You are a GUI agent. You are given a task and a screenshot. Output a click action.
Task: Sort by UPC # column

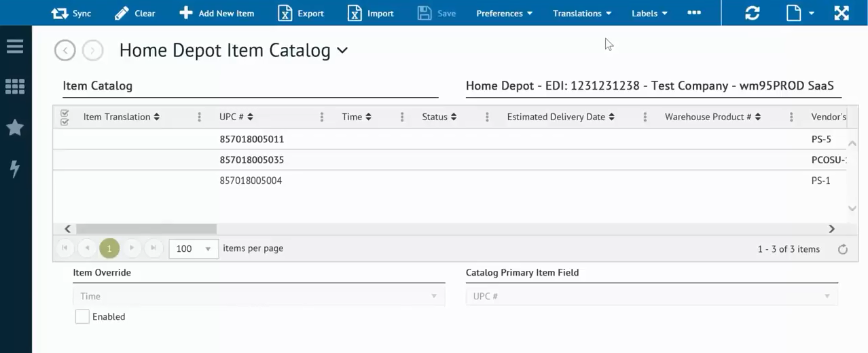tap(236, 117)
